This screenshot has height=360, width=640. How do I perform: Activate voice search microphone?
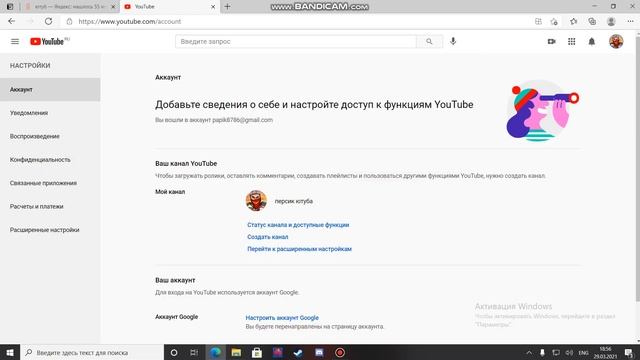click(x=453, y=41)
